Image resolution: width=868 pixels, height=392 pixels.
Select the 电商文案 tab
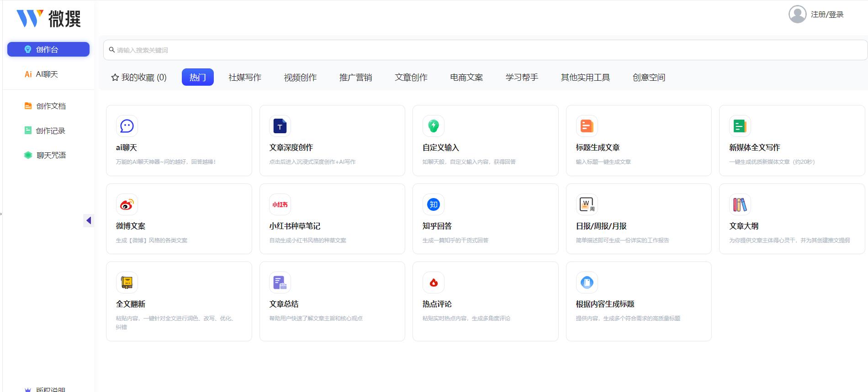click(466, 78)
